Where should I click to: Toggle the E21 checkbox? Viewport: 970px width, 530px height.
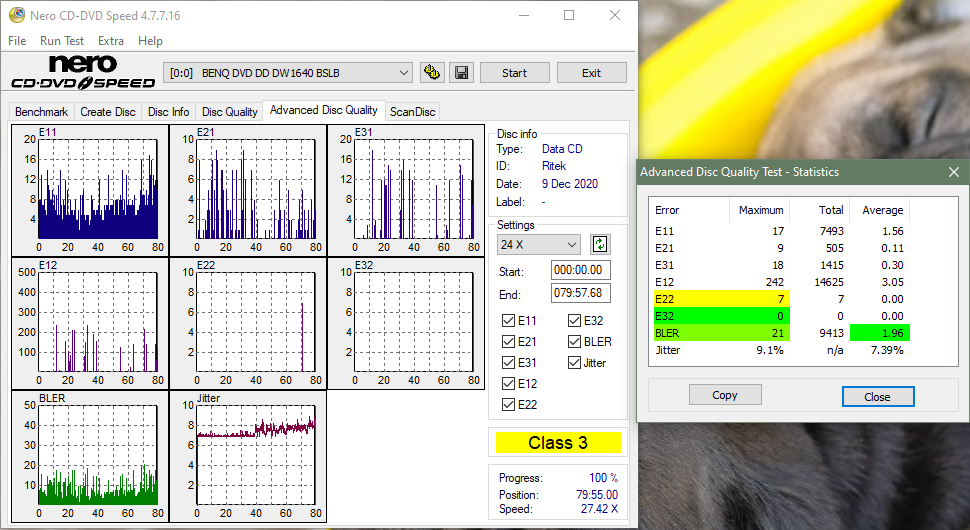point(509,341)
